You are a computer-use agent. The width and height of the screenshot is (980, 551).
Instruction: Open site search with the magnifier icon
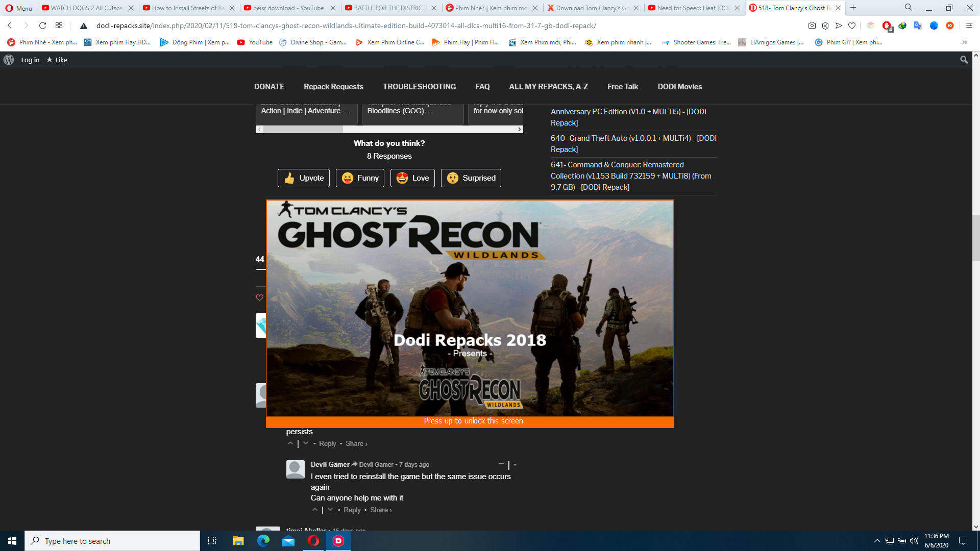pyautogui.click(x=964, y=60)
